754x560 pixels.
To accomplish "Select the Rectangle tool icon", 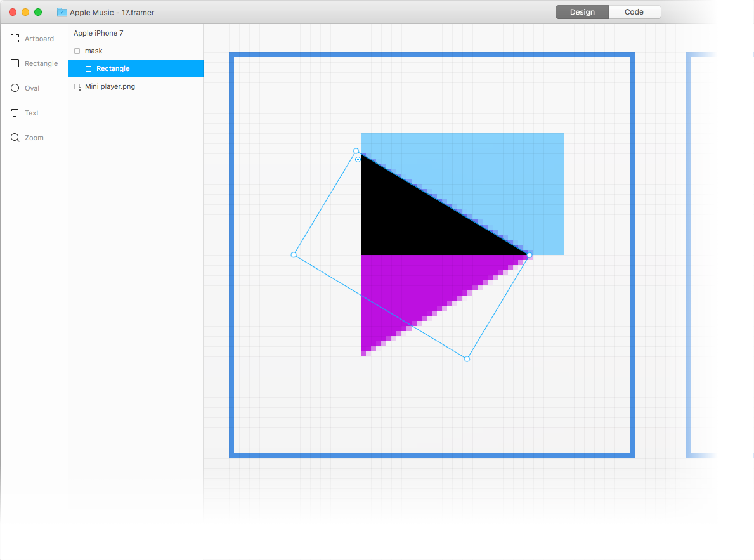I will [15, 63].
